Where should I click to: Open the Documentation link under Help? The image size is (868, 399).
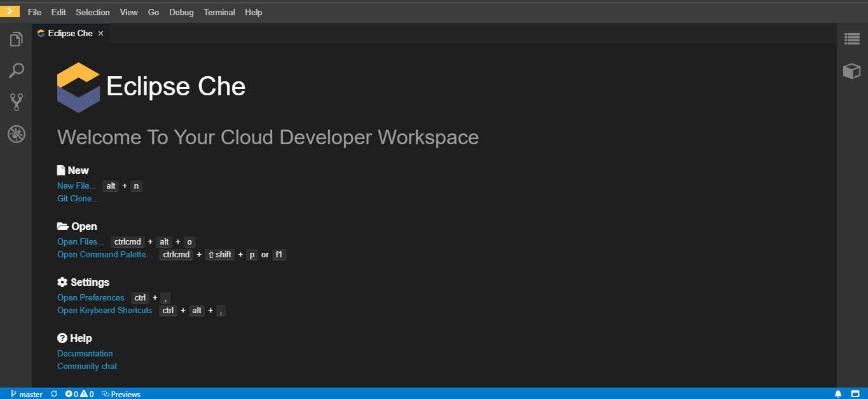coord(85,353)
